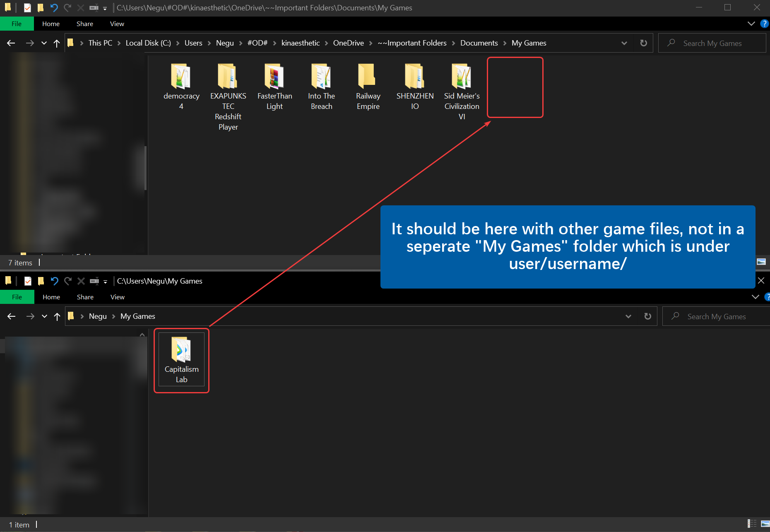Expand address bar history in top window
The height and width of the screenshot is (532, 770).
pyautogui.click(x=624, y=43)
